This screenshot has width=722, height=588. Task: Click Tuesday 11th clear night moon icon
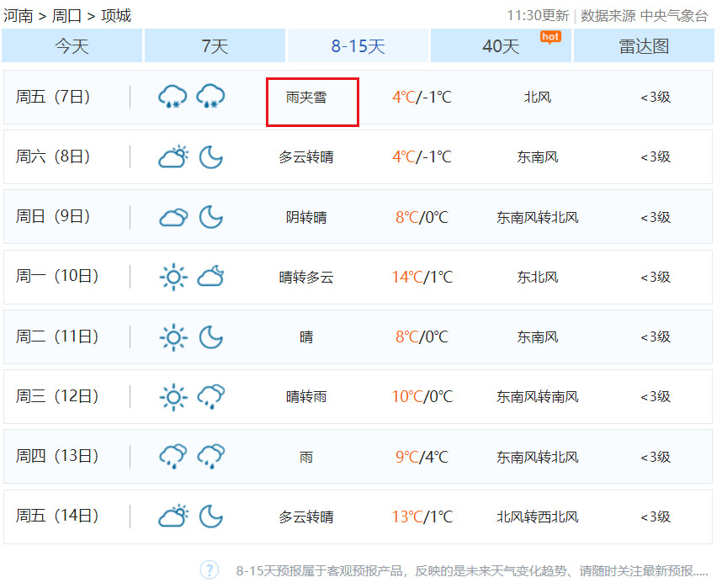(210, 337)
